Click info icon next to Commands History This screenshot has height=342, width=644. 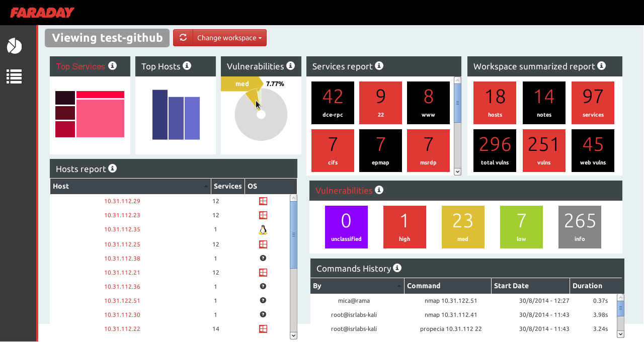point(397,268)
